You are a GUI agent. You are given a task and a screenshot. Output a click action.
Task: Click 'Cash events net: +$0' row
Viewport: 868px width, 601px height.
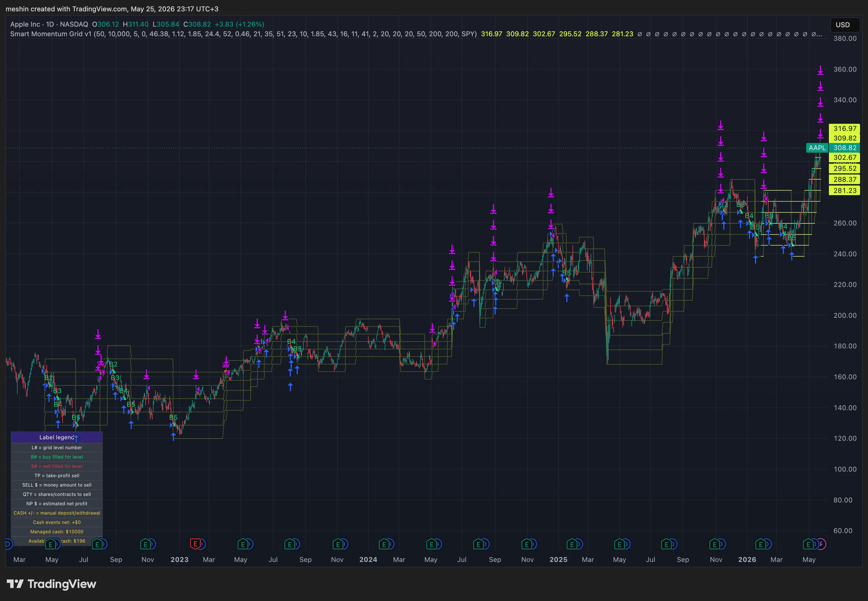tap(57, 522)
